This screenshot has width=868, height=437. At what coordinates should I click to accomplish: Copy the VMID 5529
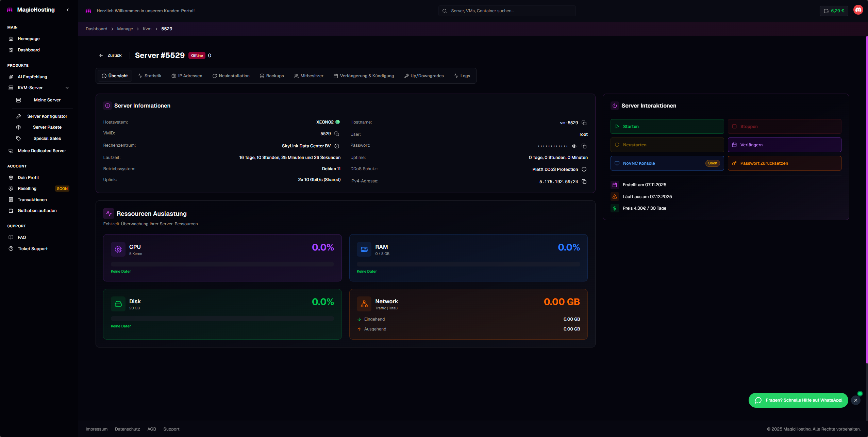pos(337,134)
